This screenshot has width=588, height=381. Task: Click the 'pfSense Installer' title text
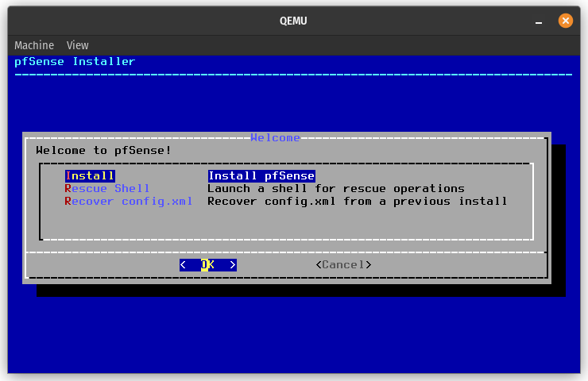[75, 61]
